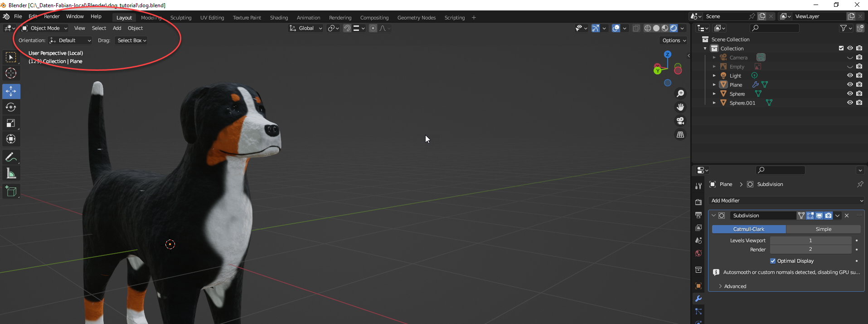The image size is (868, 324).
Task: Switch to orthographic grid view icon
Action: (680, 135)
